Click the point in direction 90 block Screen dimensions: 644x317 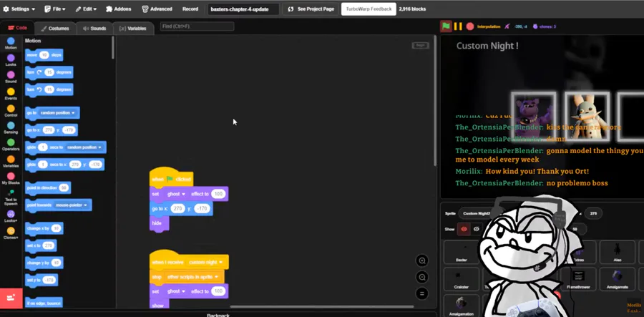(x=48, y=187)
